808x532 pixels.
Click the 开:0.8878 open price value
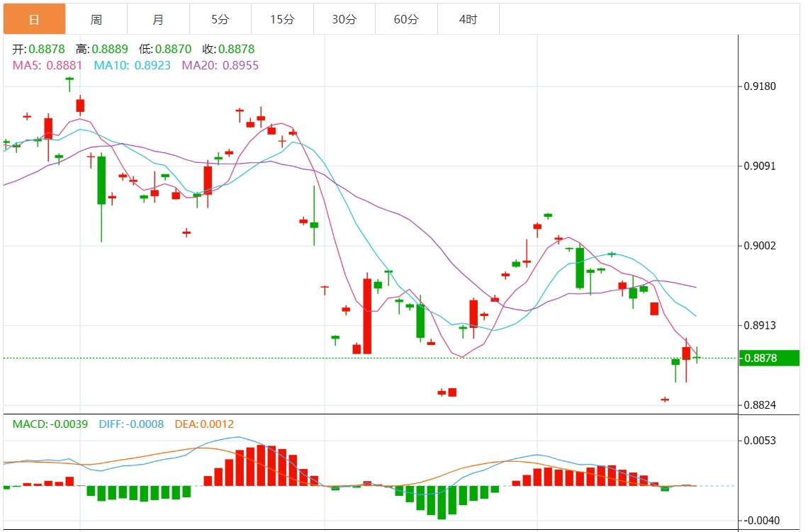[39, 49]
